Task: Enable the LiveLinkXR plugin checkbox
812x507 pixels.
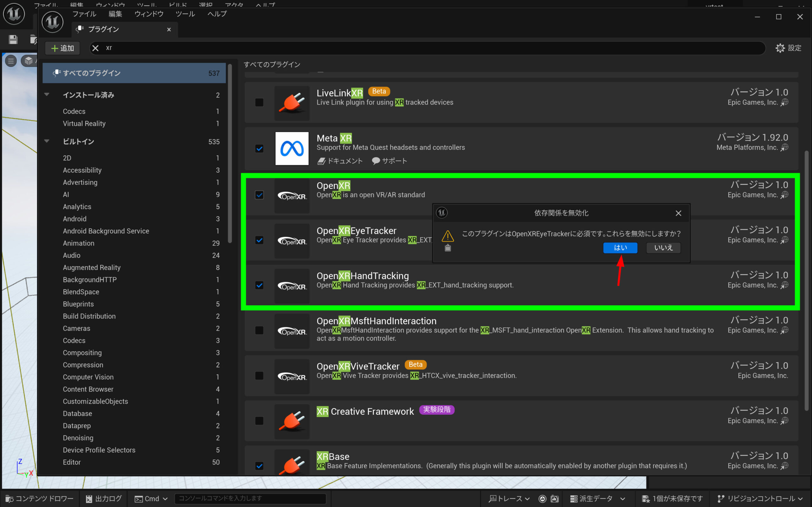Action: coord(259,102)
